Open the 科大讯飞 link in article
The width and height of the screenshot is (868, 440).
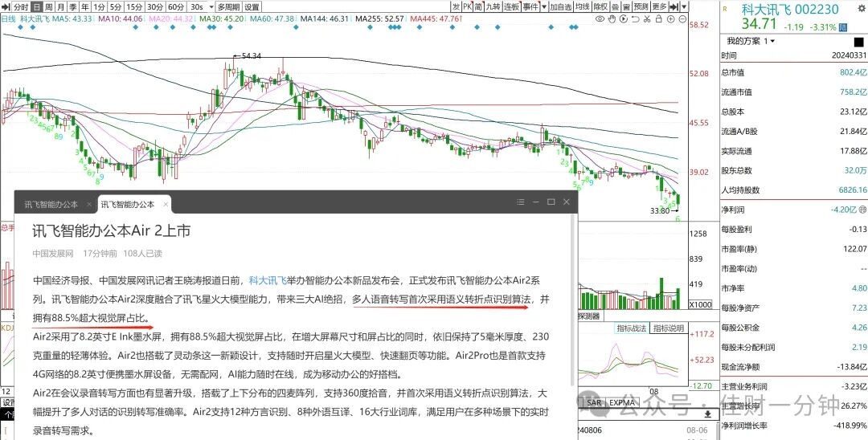(268, 280)
